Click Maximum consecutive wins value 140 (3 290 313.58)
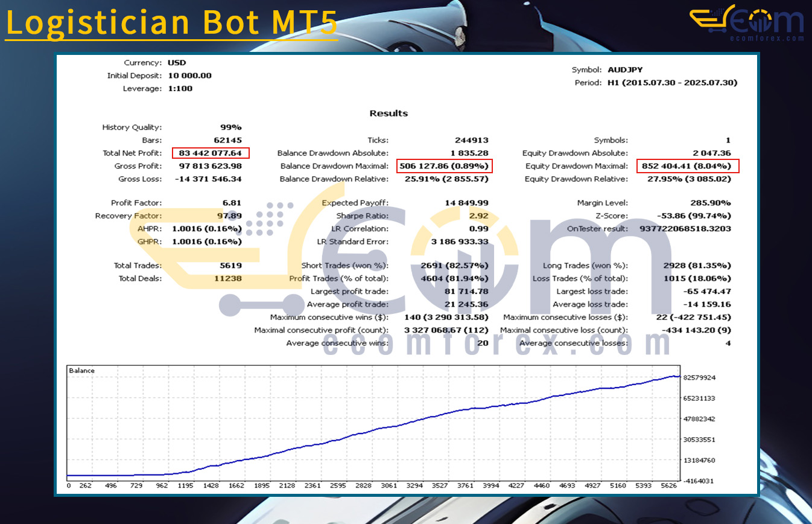The image size is (812, 524). tap(446, 318)
